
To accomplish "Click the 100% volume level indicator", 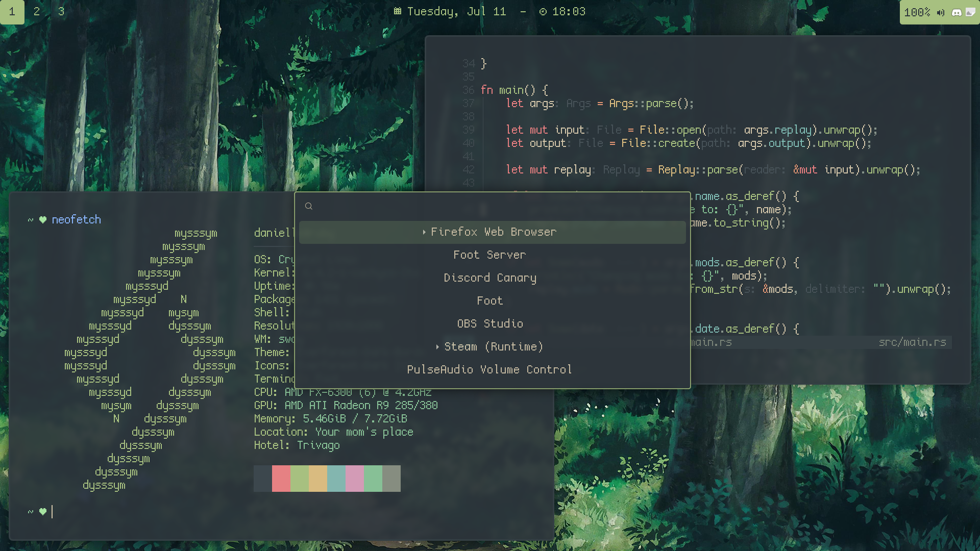I will [x=917, y=12].
